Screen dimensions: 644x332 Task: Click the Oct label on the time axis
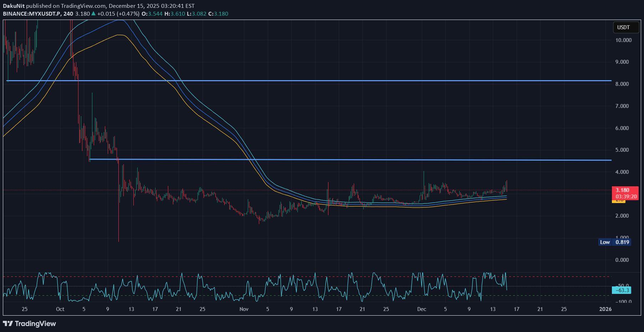point(60,309)
